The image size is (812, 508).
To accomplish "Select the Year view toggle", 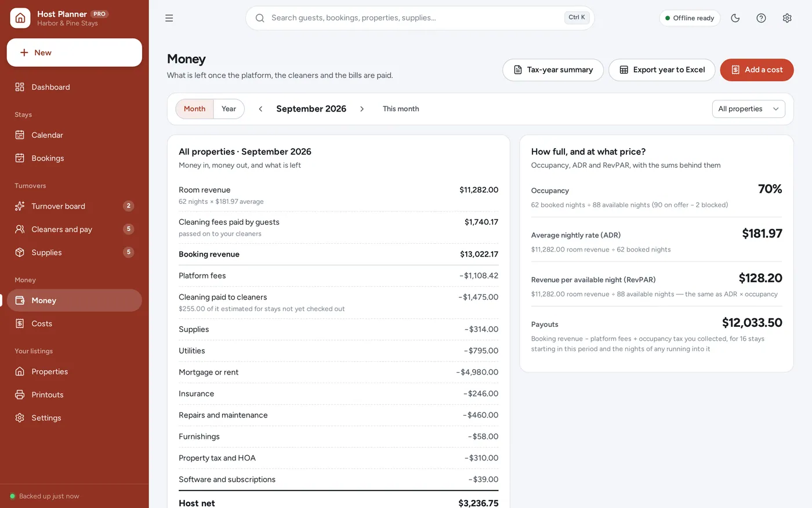I will coord(229,109).
